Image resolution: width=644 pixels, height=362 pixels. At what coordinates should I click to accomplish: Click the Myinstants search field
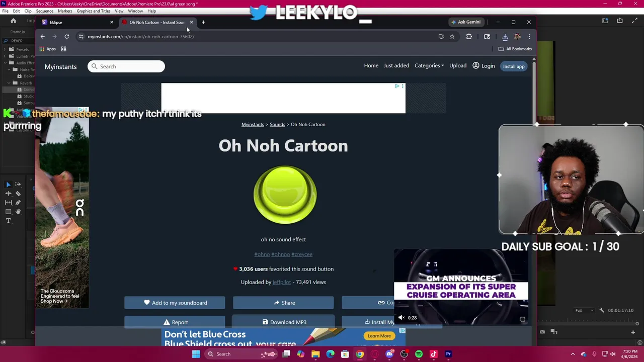(126, 66)
